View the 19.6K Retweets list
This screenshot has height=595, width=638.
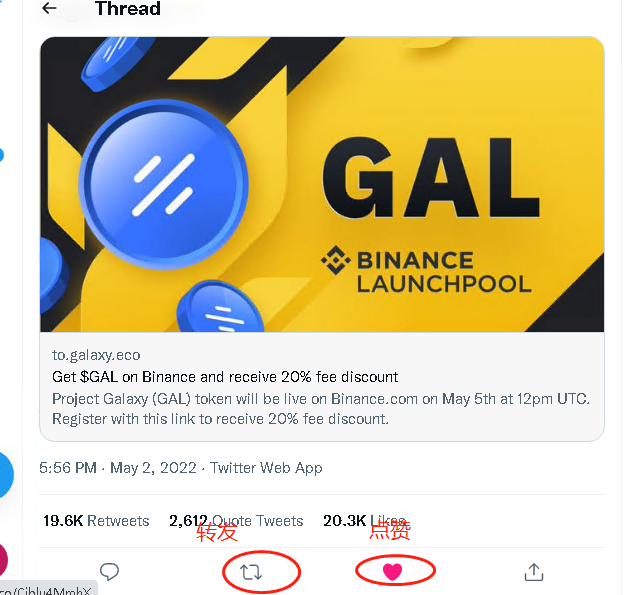pyautogui.click(x=96, y=521)
